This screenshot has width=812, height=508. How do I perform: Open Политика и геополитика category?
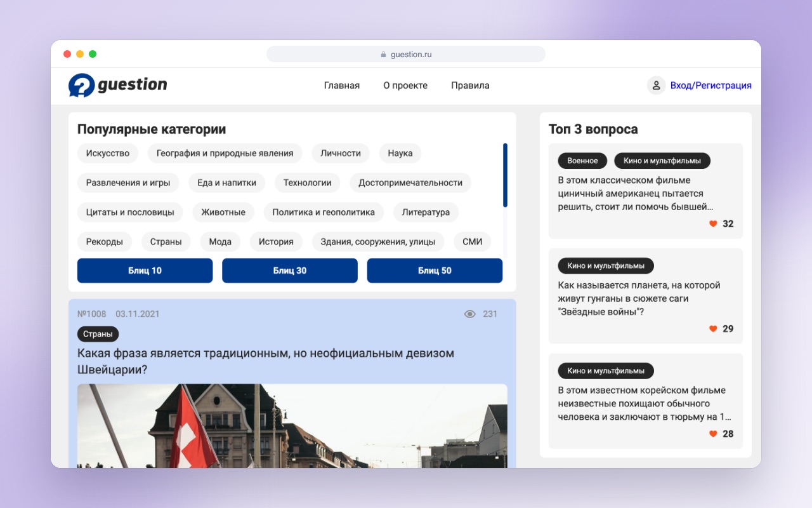tap(324, 212)
